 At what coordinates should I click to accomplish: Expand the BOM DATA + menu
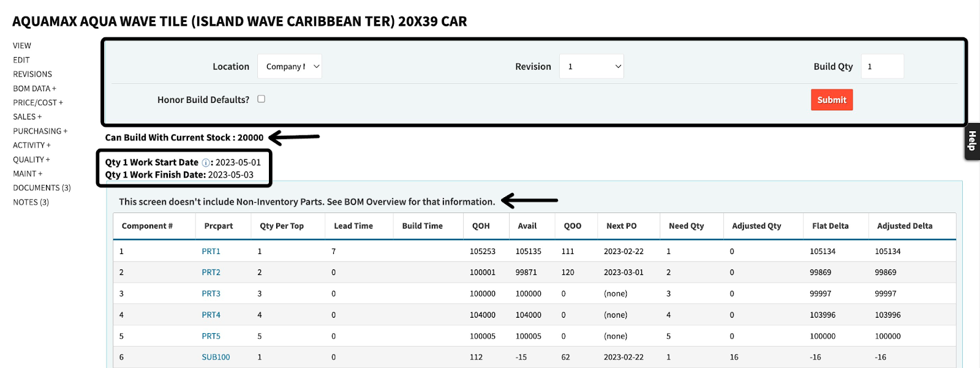34,89
